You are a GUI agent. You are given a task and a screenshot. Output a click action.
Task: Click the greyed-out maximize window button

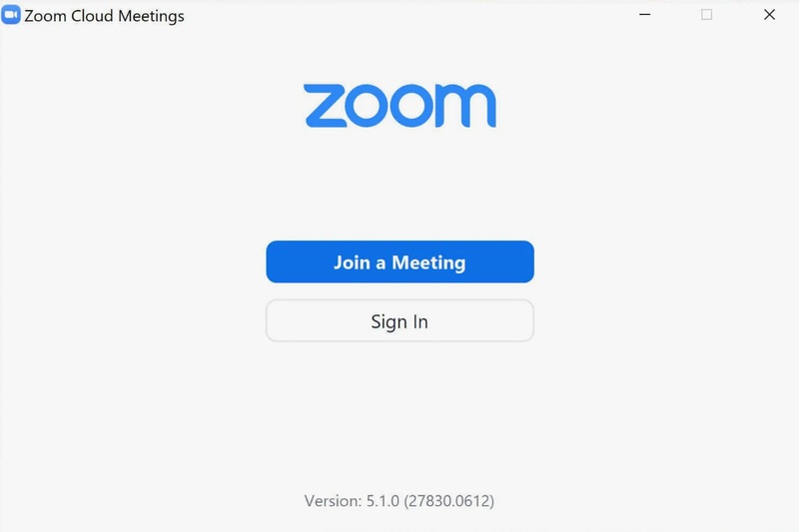pyautogui.click(x=706, y=15)
